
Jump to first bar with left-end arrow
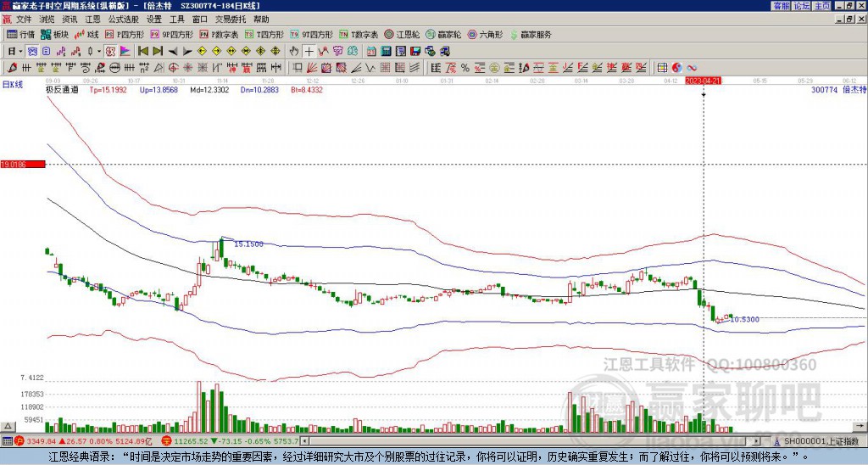142,52
